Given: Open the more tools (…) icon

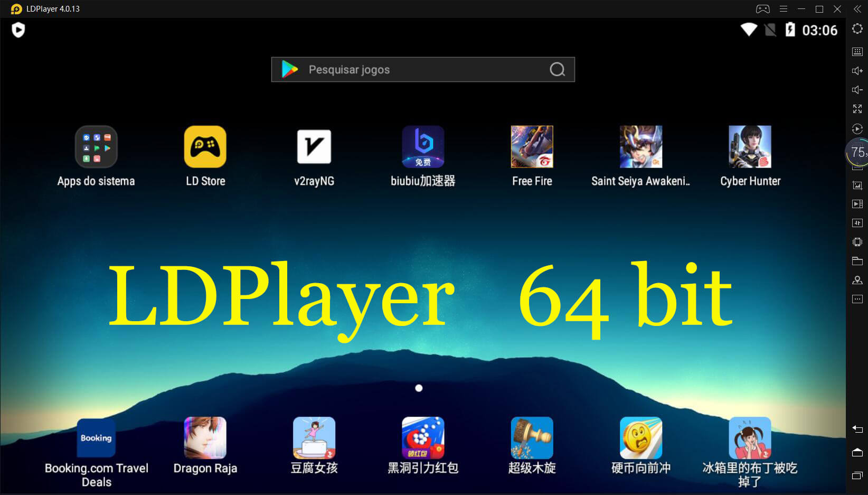Looking at the screenshot, I should coord(857,299).
